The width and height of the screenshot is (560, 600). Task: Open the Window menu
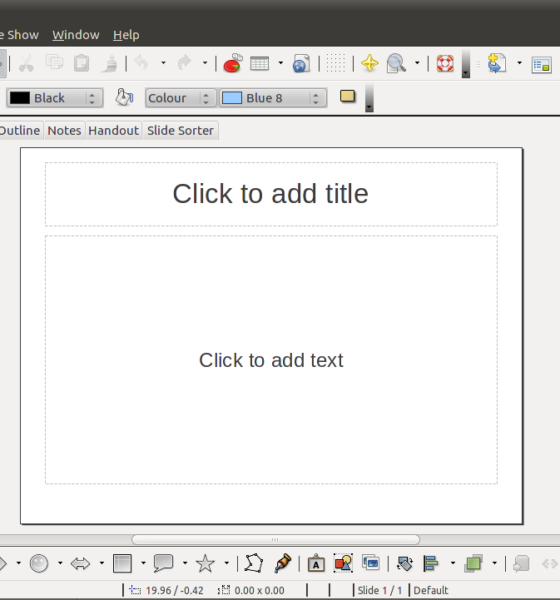point(76,35)
